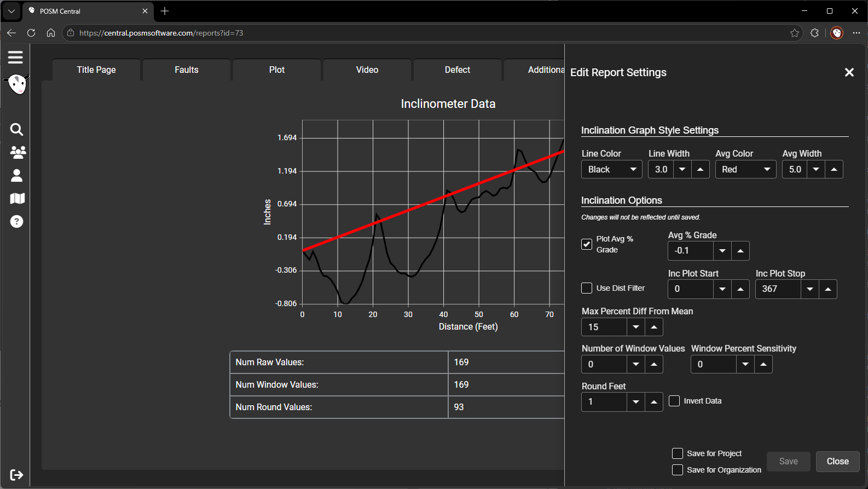This screenshot has width=868, height=489.
Task: Increase Window Percent Sensitivity
Action: 763,364
